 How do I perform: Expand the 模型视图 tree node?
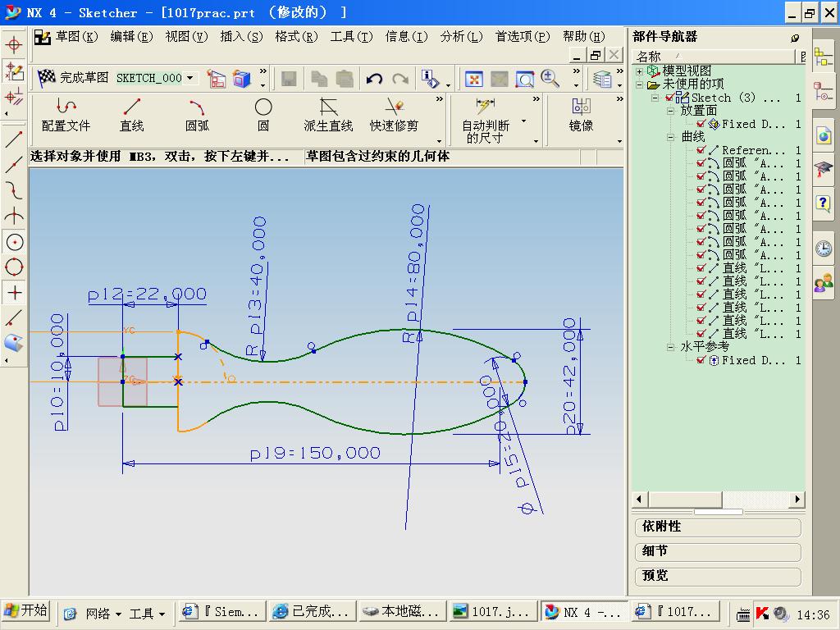tap(639, 71)
